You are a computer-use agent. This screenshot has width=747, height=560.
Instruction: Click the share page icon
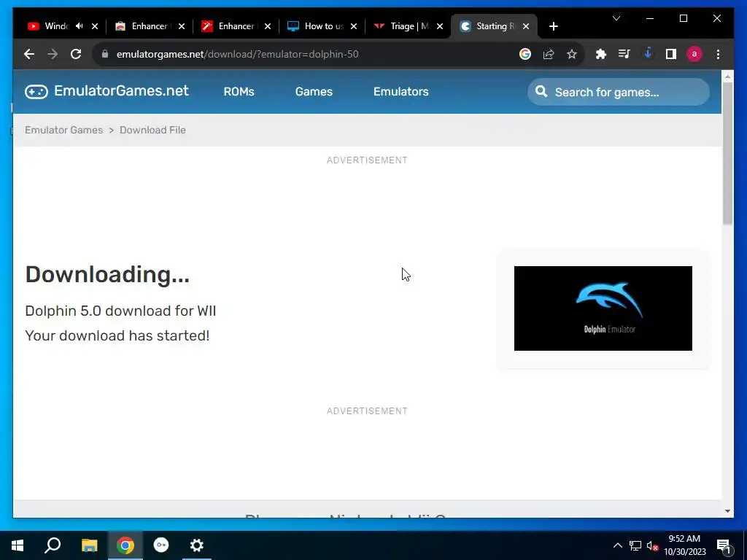coord(549,54)
